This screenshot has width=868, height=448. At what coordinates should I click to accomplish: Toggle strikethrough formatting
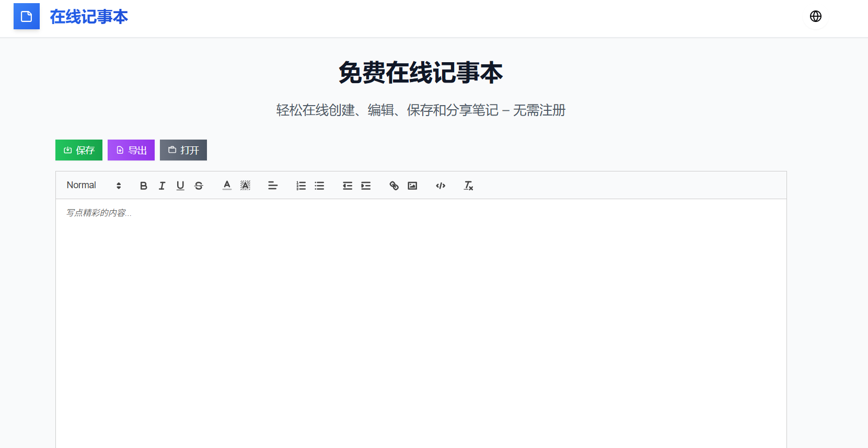pyautogui.click(x=199, y=186)
